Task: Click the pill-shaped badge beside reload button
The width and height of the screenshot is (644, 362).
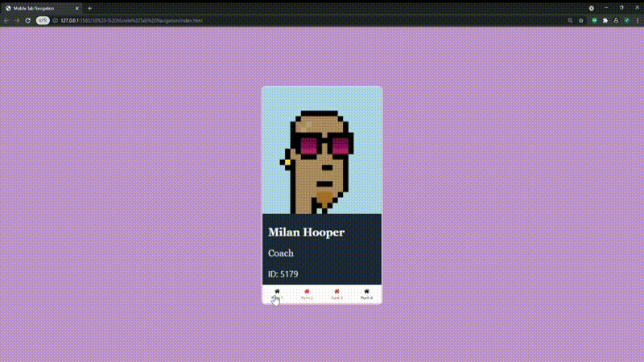Action: click(43, 21)
